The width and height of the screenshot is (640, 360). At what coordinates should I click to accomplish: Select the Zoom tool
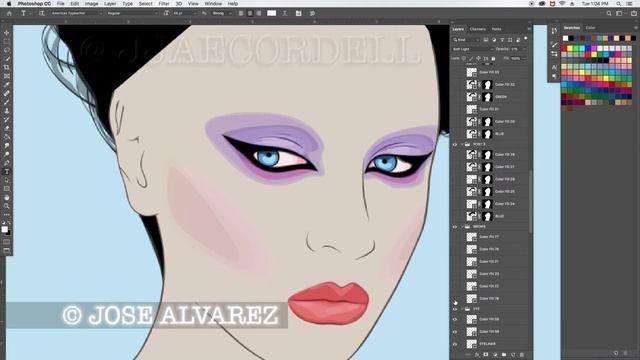(x=7, y=206)
